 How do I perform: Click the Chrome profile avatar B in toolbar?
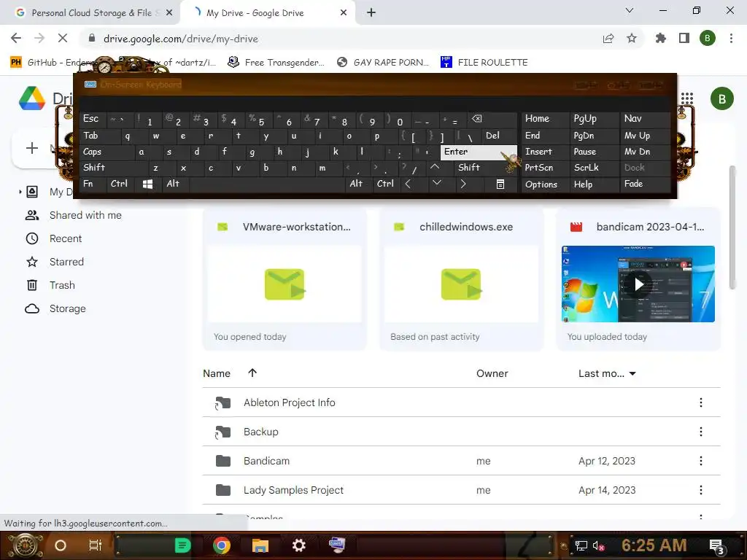pyautogui.click(x=708, y=38)
